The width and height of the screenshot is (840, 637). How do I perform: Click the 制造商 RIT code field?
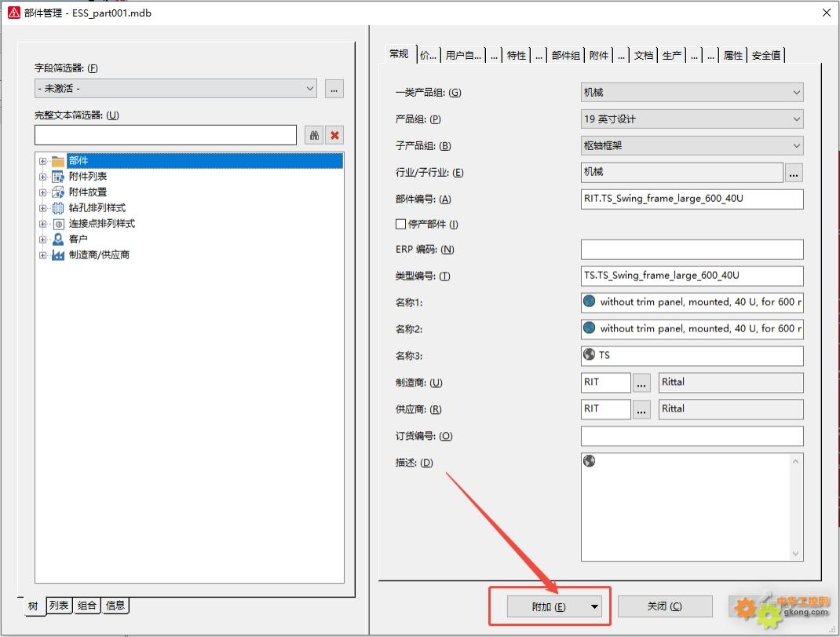pyautogui.click(x=606, y=383)
